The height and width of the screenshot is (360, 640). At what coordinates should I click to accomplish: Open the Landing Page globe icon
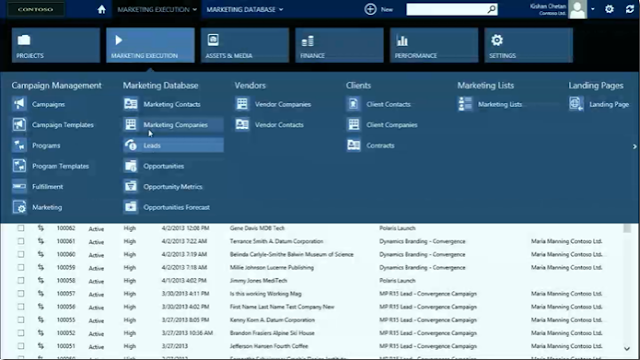coord(576,104)
